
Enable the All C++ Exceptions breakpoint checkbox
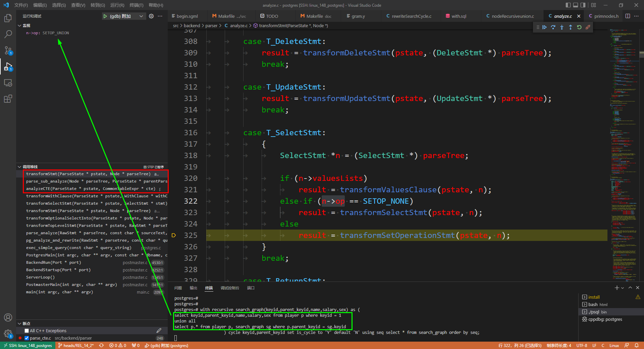coord(27,331)
